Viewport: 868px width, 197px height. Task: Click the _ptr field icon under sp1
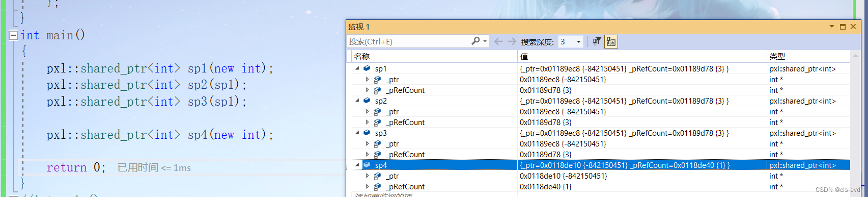(x=377, y=79)
